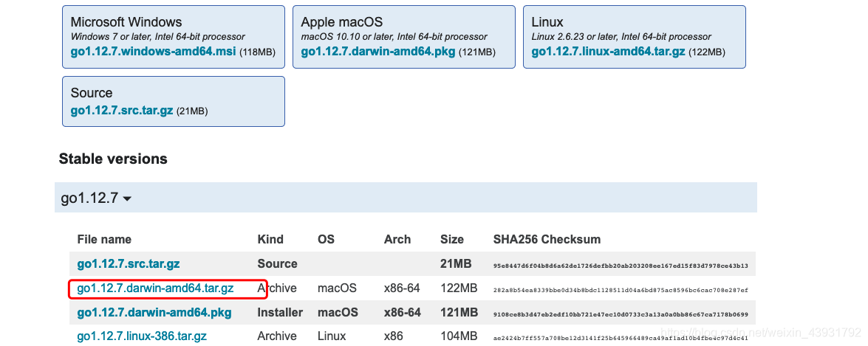
Task: Open go1.12.7.src.tar.gz in the file table
Action: (129, 263)
